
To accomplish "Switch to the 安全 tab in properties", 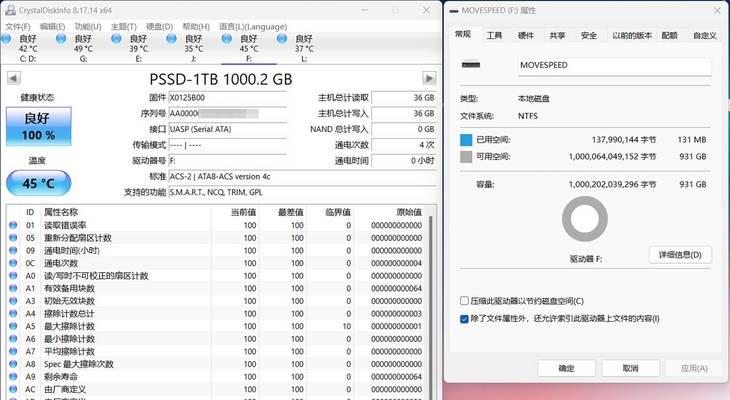I will pos(589,35).
